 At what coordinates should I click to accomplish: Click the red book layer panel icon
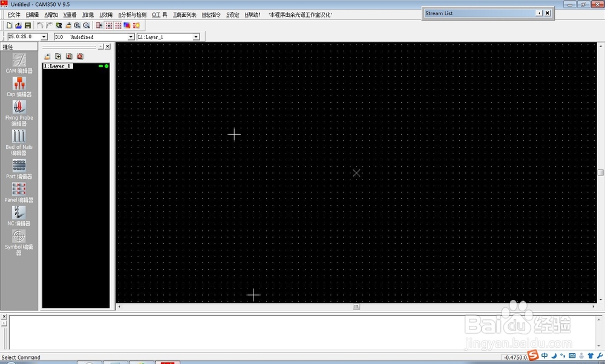69,56
